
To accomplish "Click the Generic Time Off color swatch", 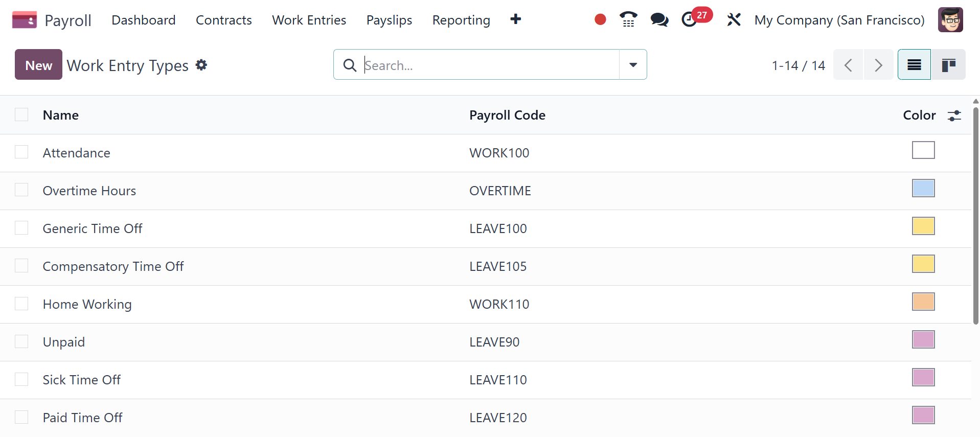I will (x=923, y=226).
